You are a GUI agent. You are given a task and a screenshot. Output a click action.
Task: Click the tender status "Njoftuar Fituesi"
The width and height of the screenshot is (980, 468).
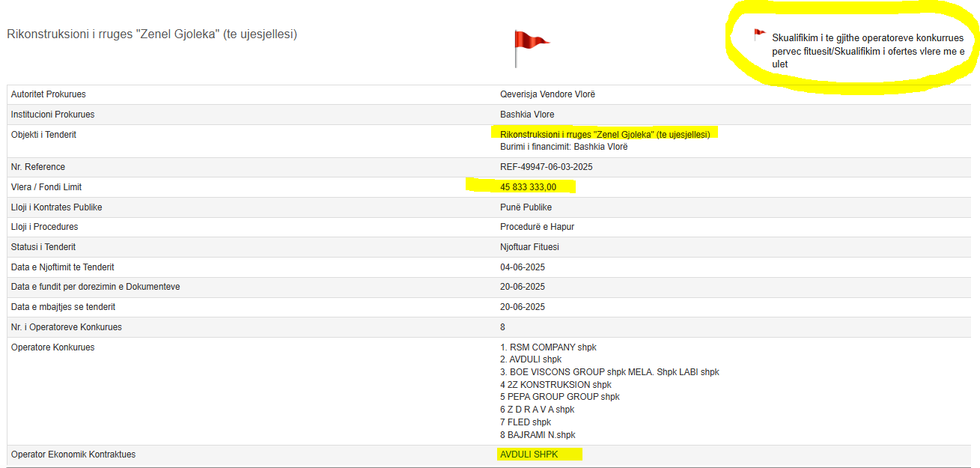click(529, 247)
